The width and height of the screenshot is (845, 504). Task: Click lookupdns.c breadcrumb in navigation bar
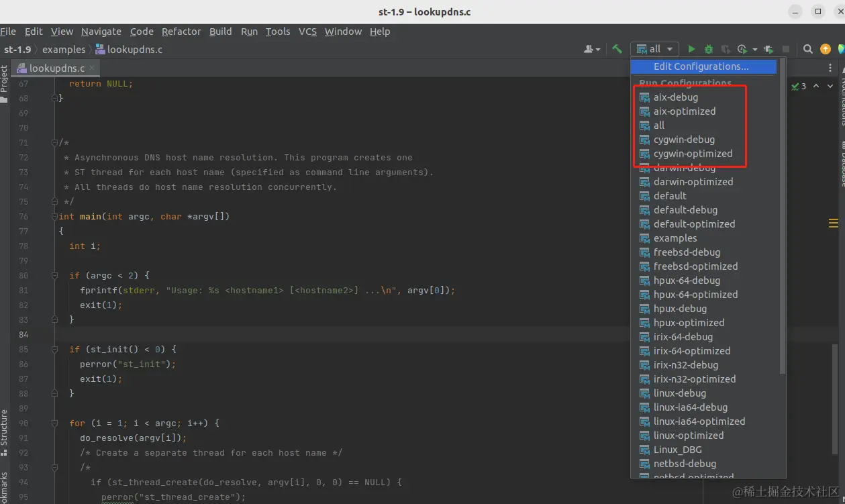(x=130, y=49)
